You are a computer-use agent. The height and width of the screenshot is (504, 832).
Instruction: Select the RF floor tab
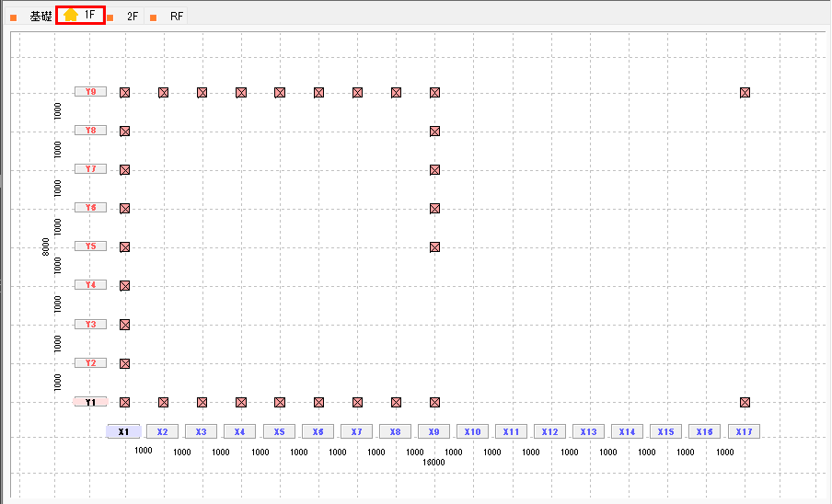[x=177, y=17]
